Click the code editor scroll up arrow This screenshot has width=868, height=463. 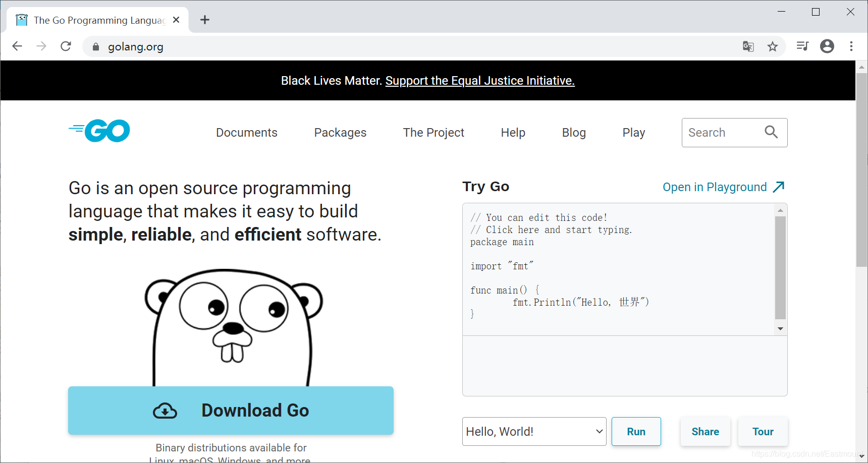[780, 210]
